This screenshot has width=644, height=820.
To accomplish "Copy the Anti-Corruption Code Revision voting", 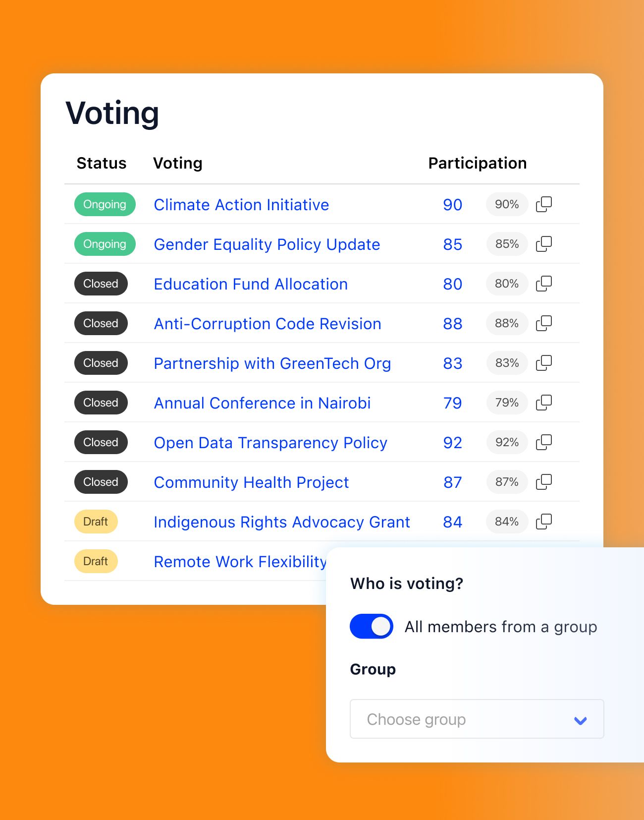I will click(544, 323).
